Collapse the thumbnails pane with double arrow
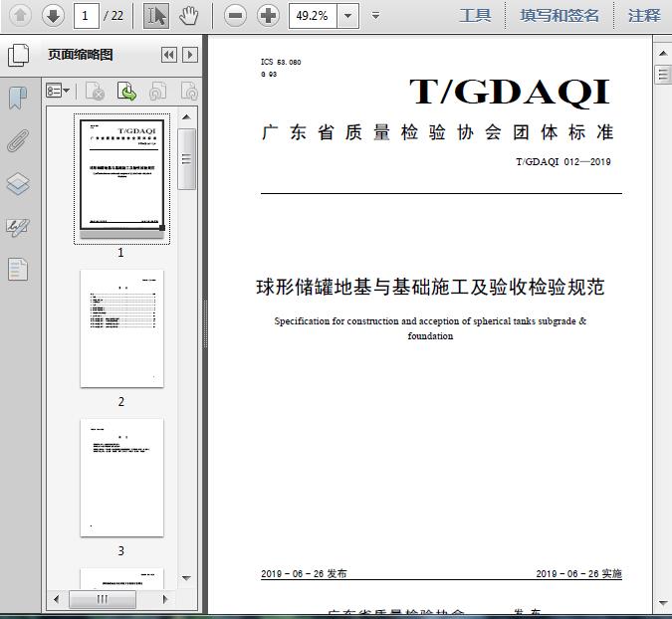The width and height of the screenshot is (672, 619). coord(169,55)
